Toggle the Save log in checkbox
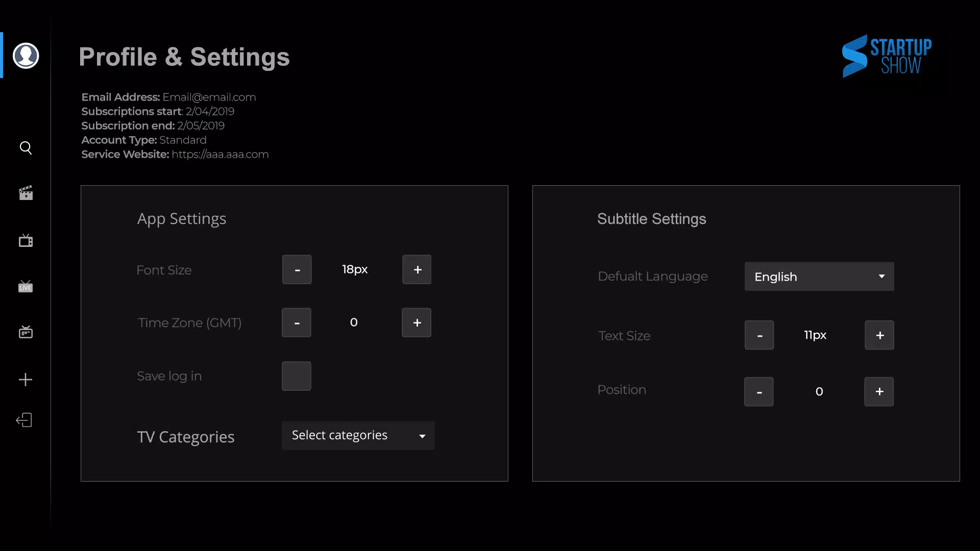 click(297, 376)
